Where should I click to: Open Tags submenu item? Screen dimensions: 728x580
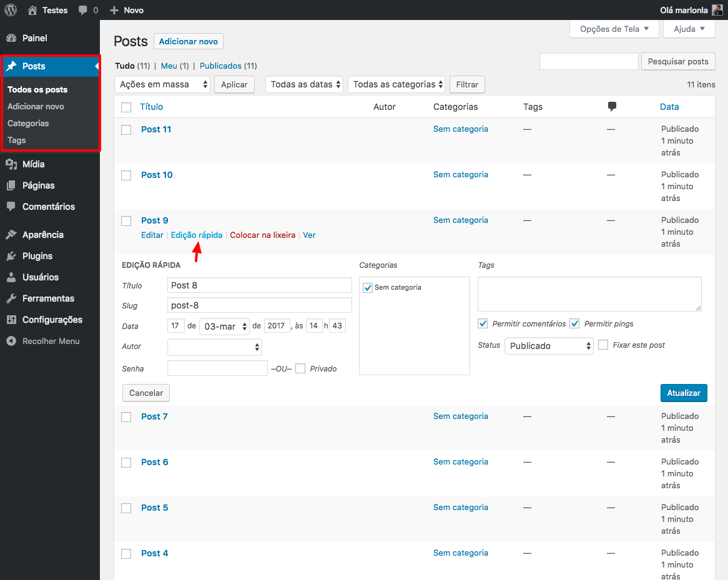(x=17, y=140)
